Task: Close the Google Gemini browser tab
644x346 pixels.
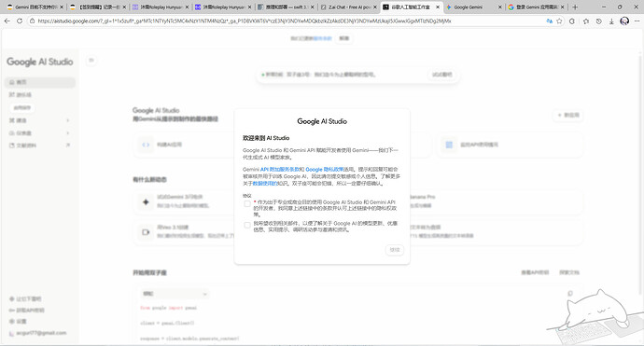Action: pyautogui.click(x=500, y=7)
